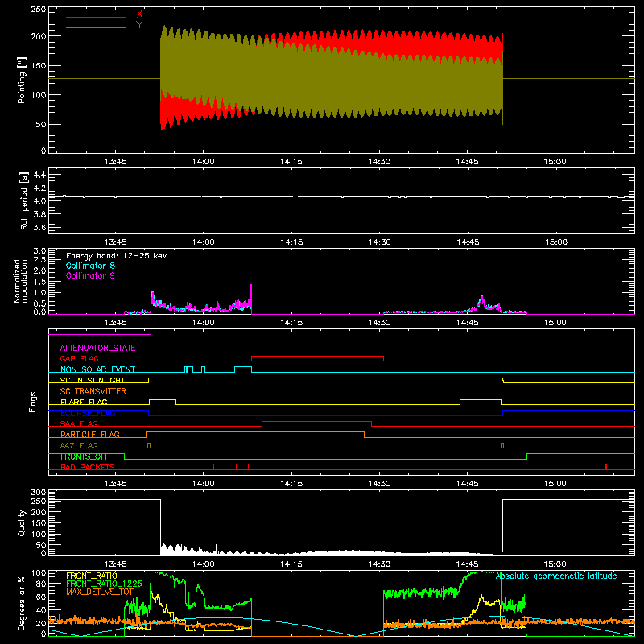Image resolution: width=644 pixels, height=644 pixels.
Task: Select the FRONTS_OFF label
Action: click(x=85, y=456)
